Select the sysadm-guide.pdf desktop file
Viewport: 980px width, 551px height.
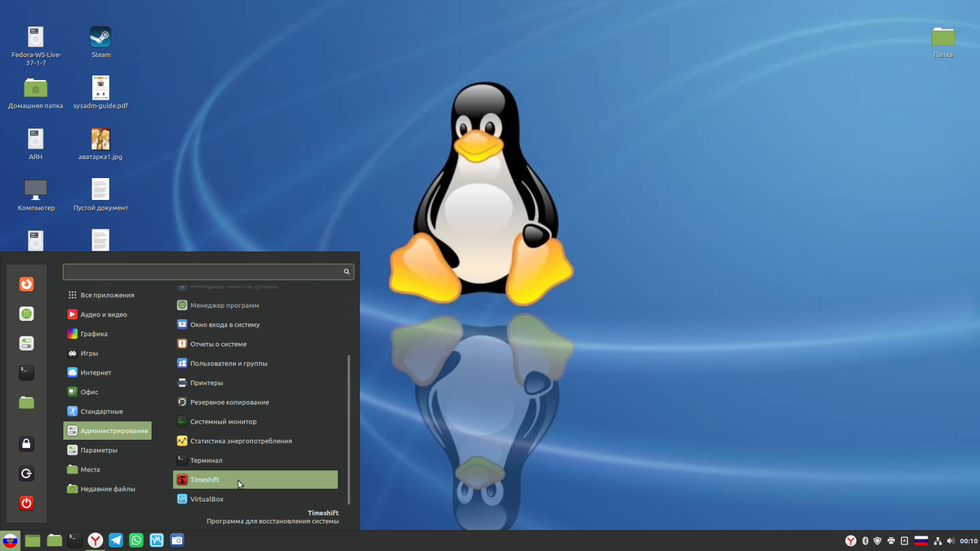point(100,93)
